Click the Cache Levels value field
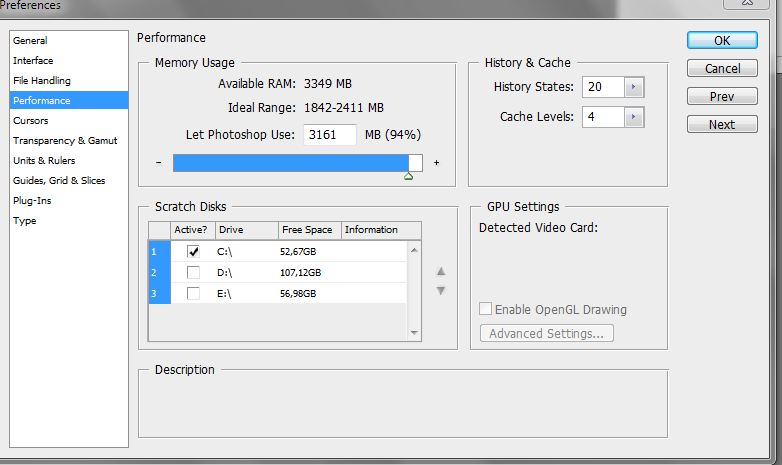This screenshot has width=782, height=465. coord(603,117)
